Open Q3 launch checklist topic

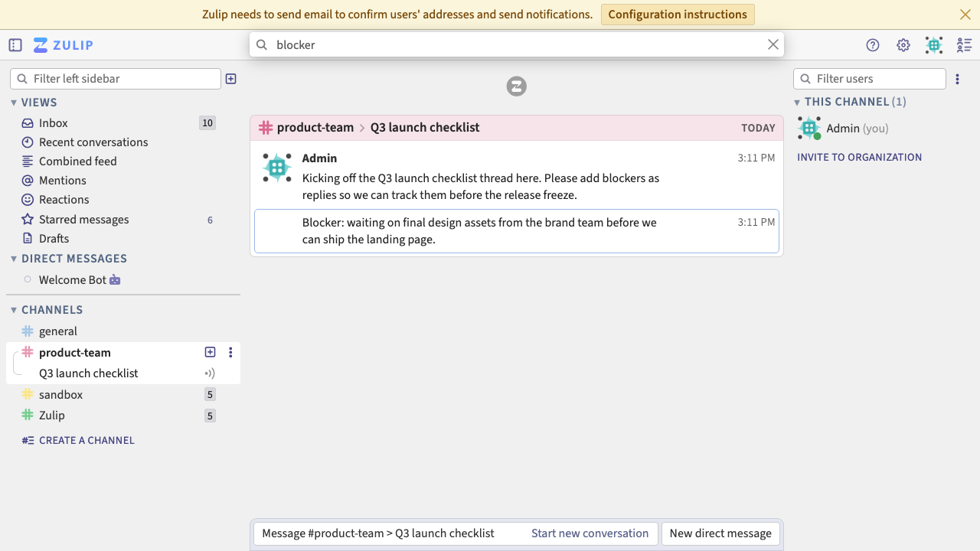(x=89, y=373)
